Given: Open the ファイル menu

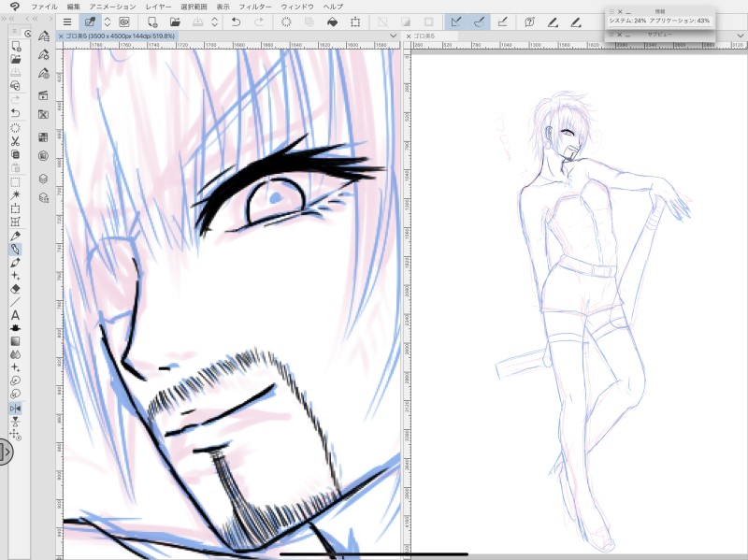Looking at the screenshot, I should point(44,7).
